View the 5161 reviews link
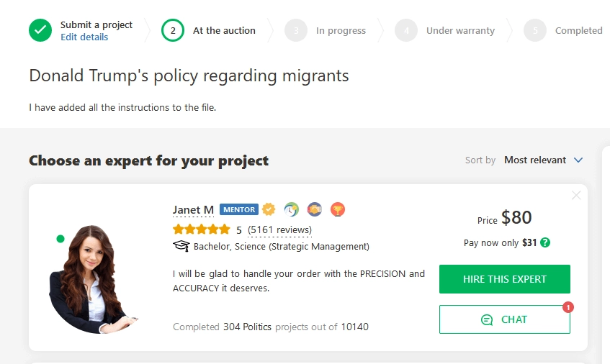The height and width of the screenshot is (364, 610). pos(279,230)
